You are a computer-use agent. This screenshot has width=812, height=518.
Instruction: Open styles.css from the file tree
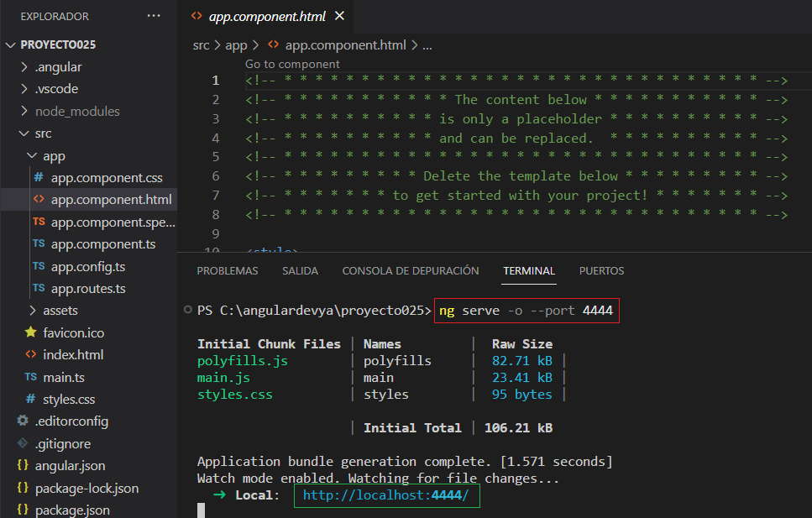(69, 400)
